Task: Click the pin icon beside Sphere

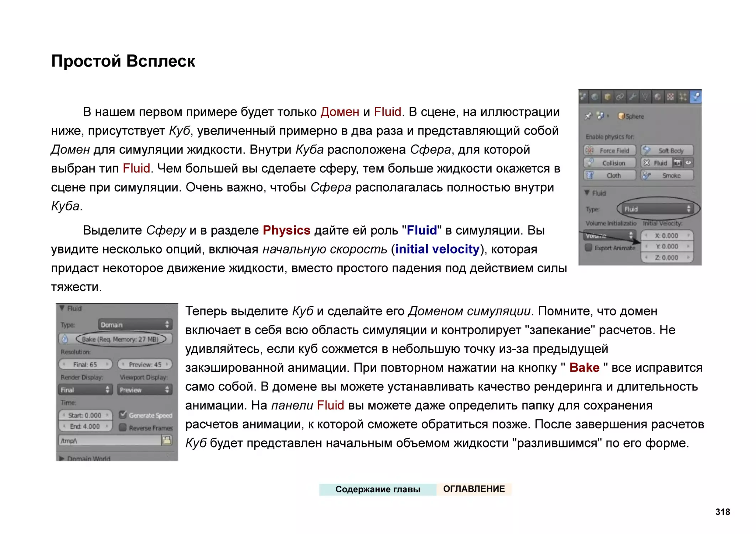Action: click(588, 116)
